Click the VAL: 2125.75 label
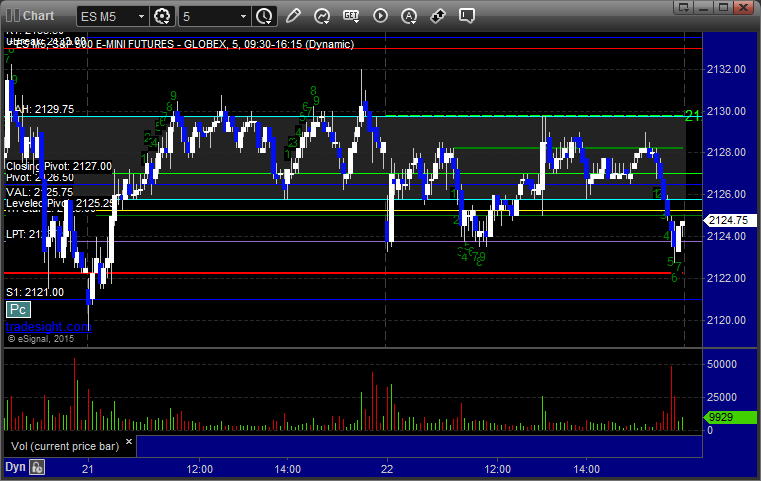 point(39,192)
